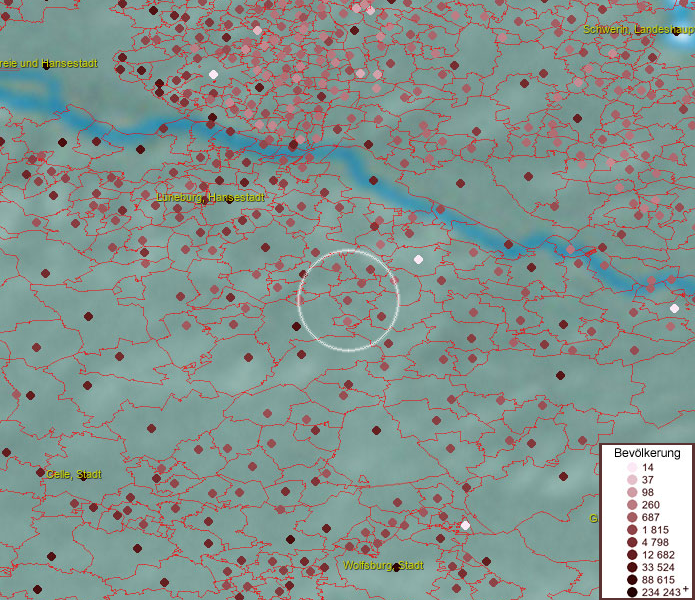Select the Schwerin, Landeshauptstadt label
695x600 pixels.
pyautogui.click(x=639, y=30)
